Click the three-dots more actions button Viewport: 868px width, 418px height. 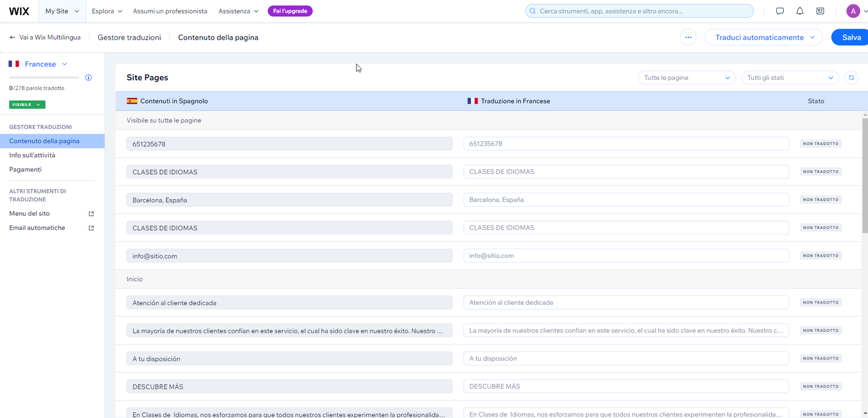click(688, 37)
